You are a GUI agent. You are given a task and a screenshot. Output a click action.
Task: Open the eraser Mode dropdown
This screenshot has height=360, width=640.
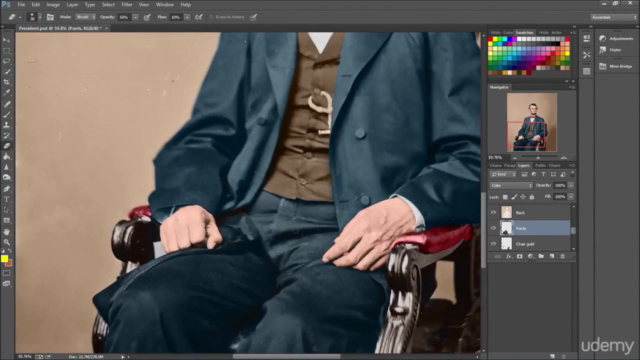click(x=85, y=17)
